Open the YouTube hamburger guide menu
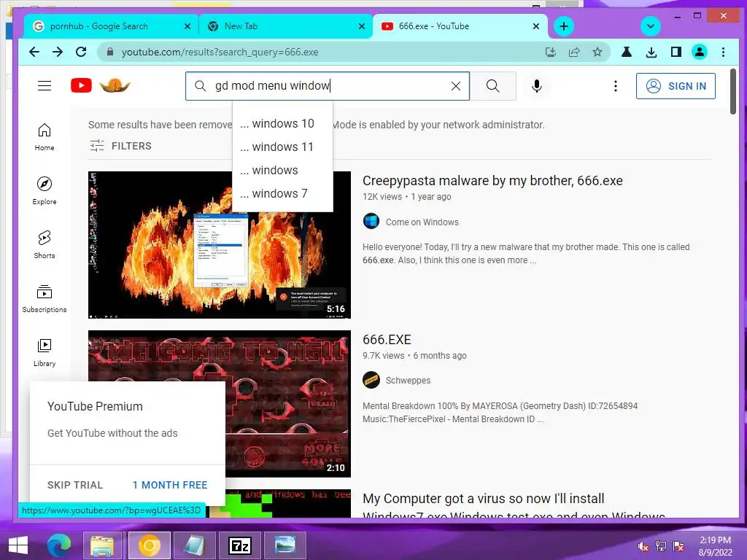The height and width of the screenshot is (560, 747). [44, 86]
